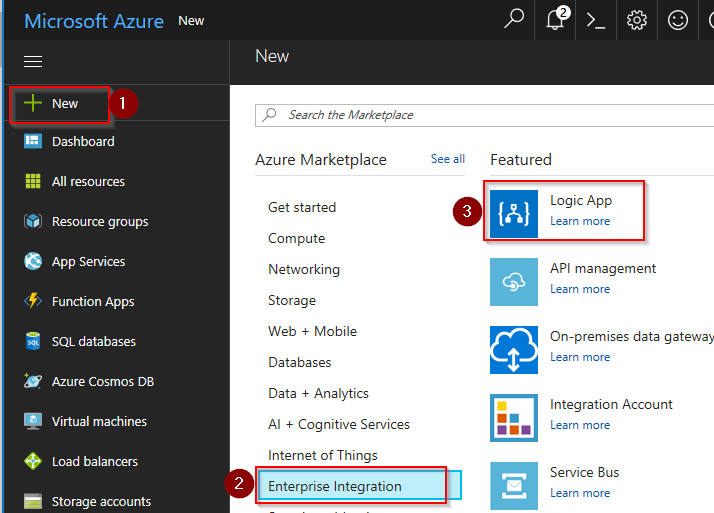The image size is (714, 513).
Task: Open Learn more under On-premises data gateway
Action: click(580, 357)
